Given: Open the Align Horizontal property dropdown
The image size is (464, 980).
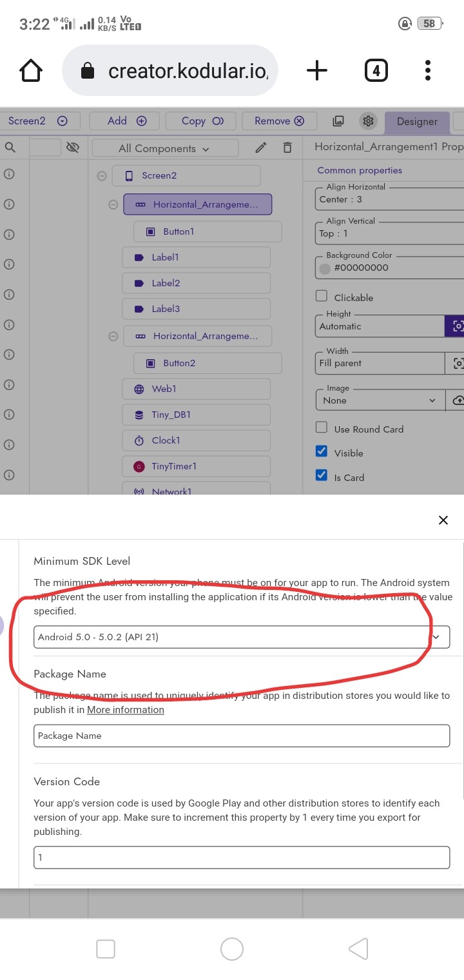Looking at the screenshot, I should tap(389, 199).
